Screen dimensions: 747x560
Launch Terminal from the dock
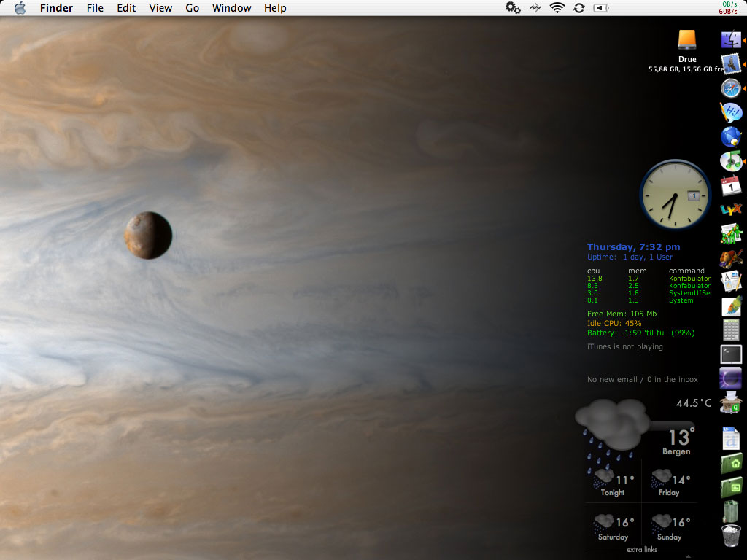[x=731, y=354]
